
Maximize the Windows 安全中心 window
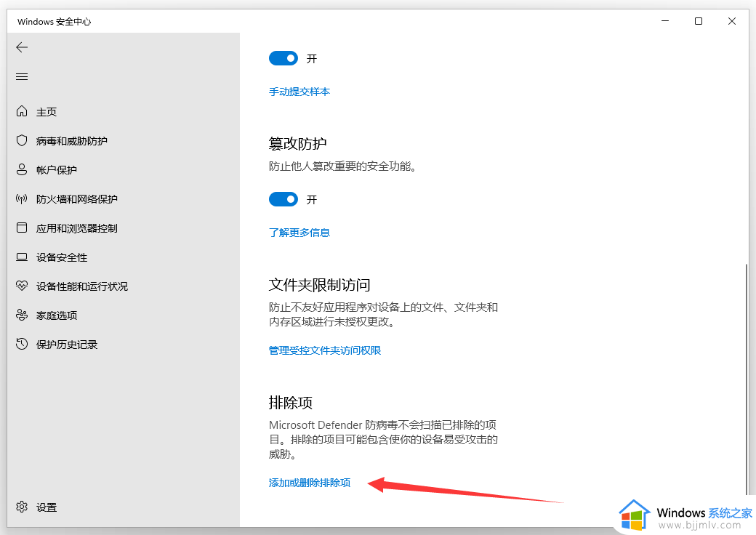[x=698, y=21]
